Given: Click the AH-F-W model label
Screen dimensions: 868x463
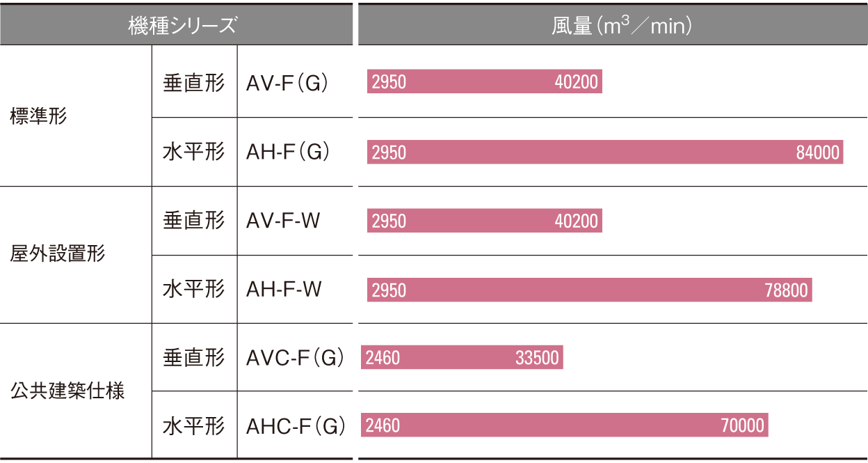Looking at the screenshot, I should 284,289.
